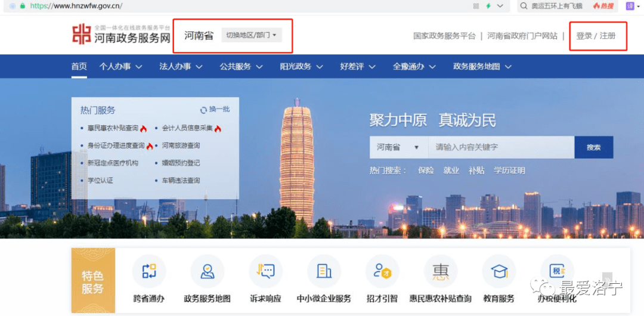The width and height of the screenshot is (644, 316).
Task: Expand the 切换地区/部门 dropdown
Action: tap(252, 35)
